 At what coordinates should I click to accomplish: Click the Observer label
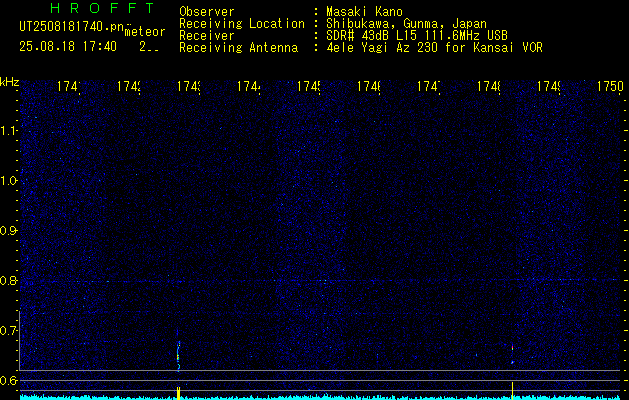pyautogui.click(x=207, y=12)
